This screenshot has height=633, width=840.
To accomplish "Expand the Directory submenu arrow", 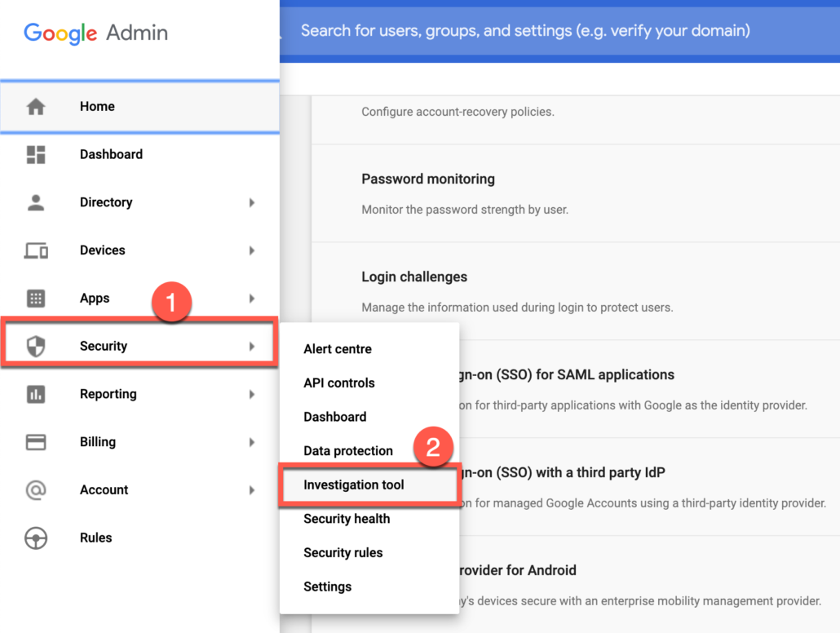I will click(252, 202).
